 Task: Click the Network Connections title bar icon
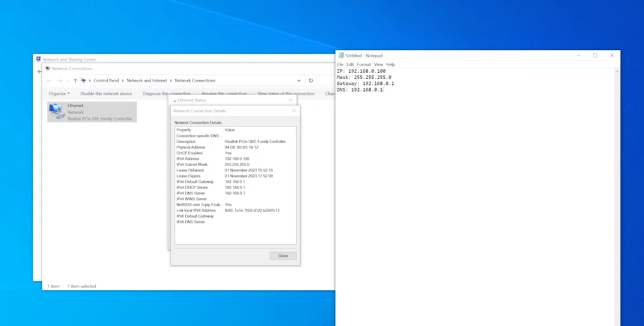pyautogui.click(x=47, y=68)
